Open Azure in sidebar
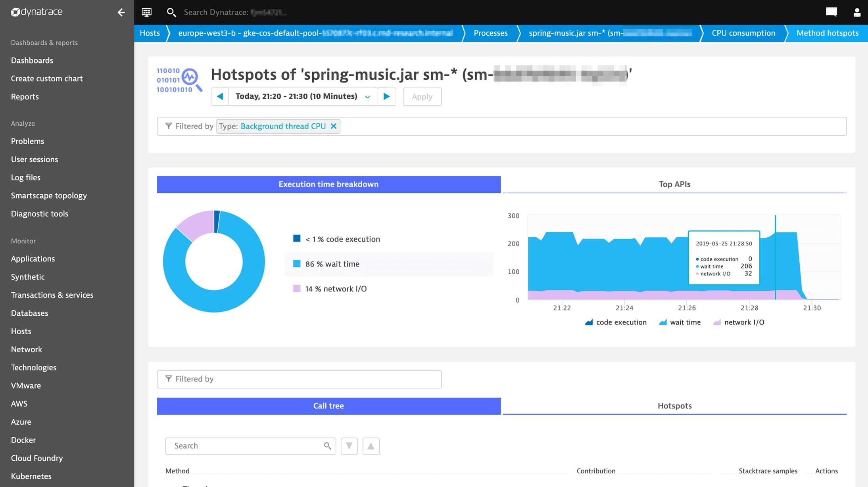This screenshot has height=487, width=868. (x=21, y=422)
